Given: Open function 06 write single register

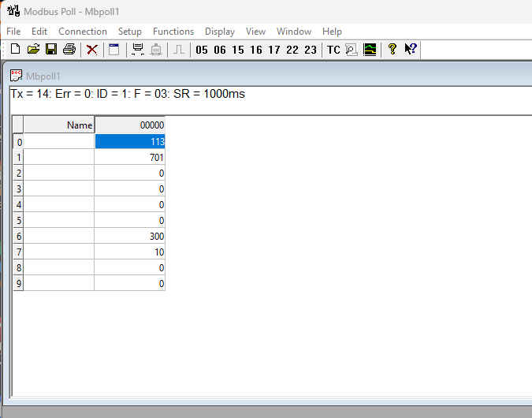Looking at the screenshot, I should pos(220,50).
